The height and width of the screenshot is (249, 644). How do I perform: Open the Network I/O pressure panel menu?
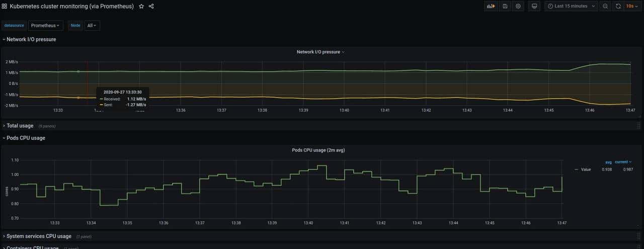point(320,52)
